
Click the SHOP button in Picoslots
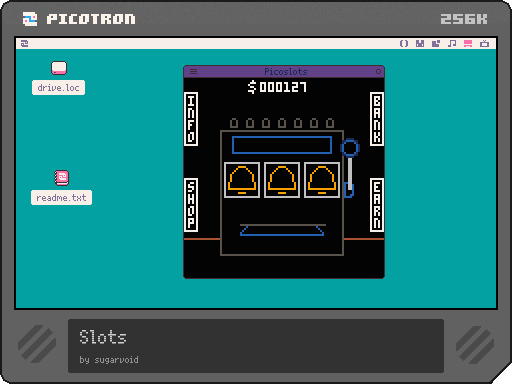pyautogui.click(x=191, y=205)
